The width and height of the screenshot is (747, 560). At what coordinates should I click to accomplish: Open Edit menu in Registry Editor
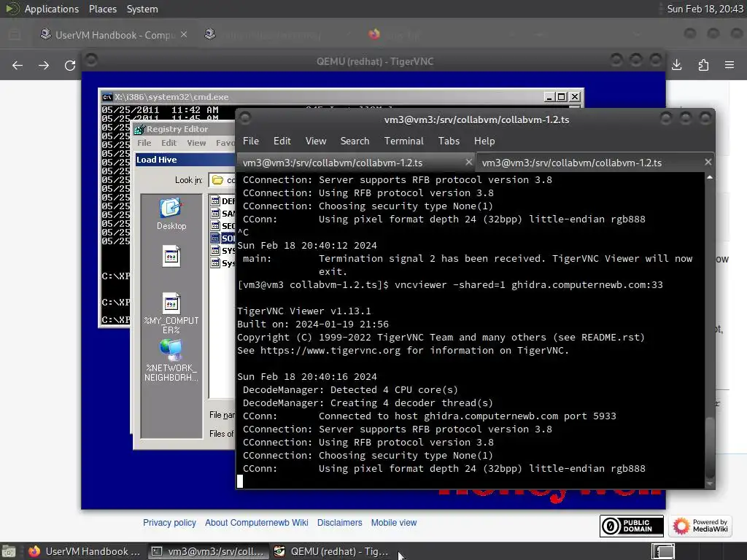click(169, 143)
